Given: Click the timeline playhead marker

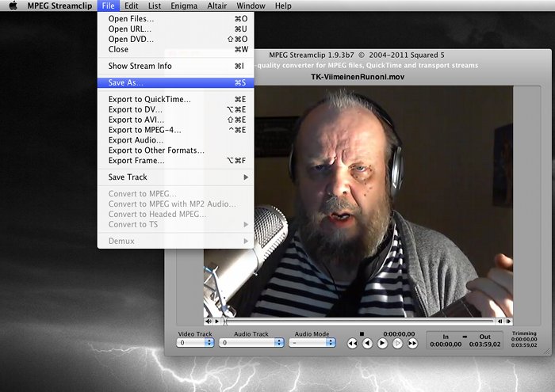Looking at the screenshot, I should coord(224,322).
